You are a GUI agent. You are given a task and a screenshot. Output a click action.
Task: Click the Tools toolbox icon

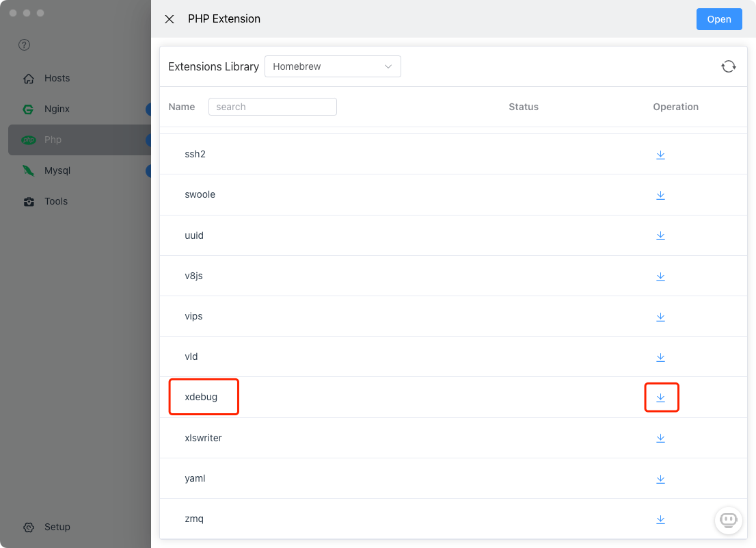pyautogui.click(x=29, y=202)
